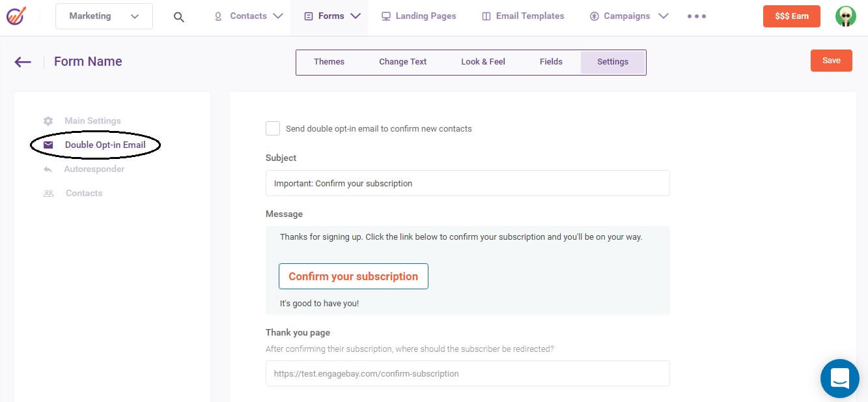Viewport: 868px width, 402px height.
Task: Click the EngageBay logo icon
Action: [16, 16]
